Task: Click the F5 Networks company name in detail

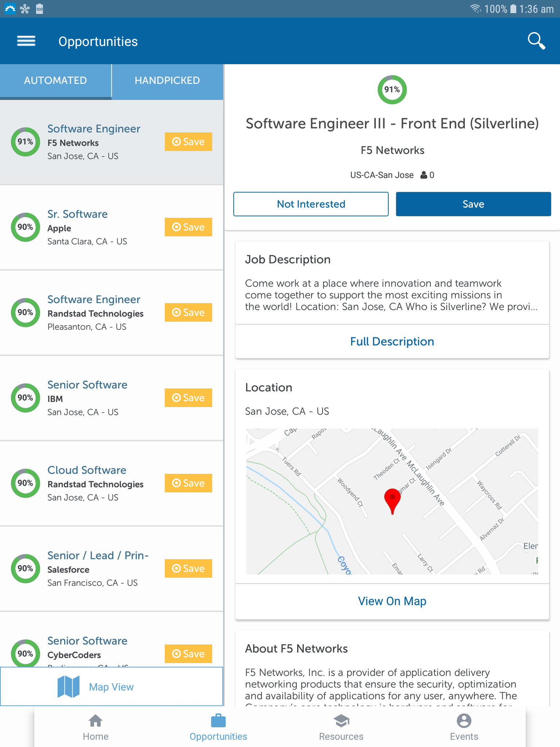Action: pos(392,150)
